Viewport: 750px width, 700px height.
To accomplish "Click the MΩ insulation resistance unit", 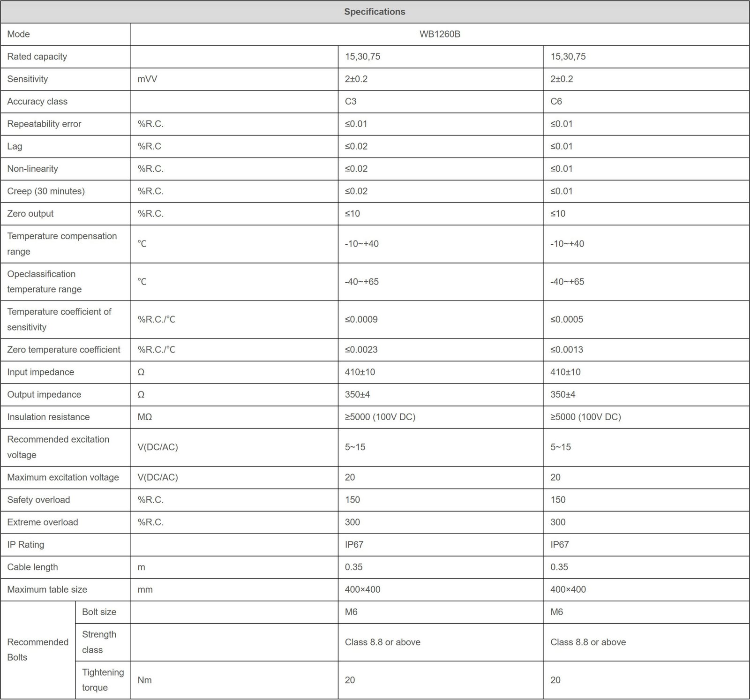I will coord(145,417).
